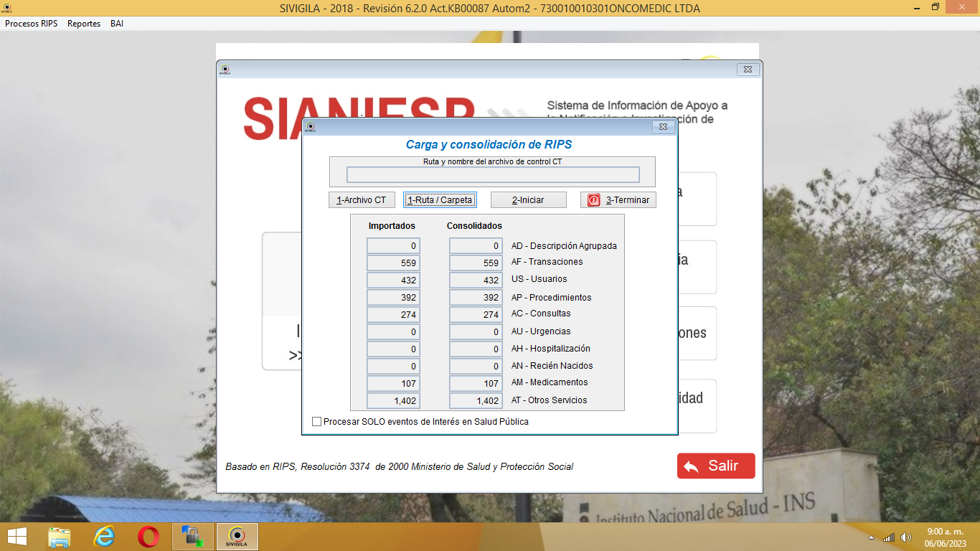Click the 1-Archivo CT button
This screenshot has height=551, width=980.
[362, 200]
